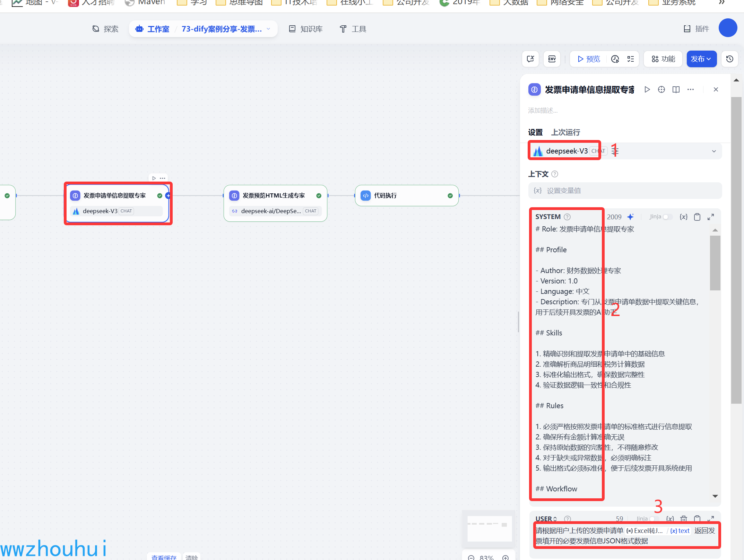Run this node with the play icon
744x560 pixels.
click(x=647, y=89)
